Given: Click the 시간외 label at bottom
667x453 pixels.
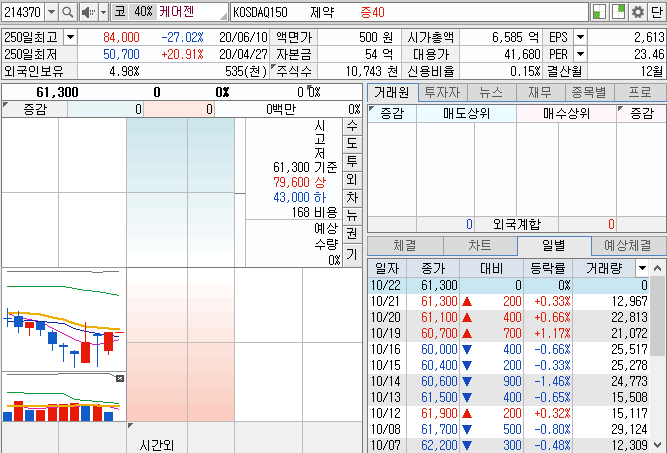Looking at the screenshot, I should point(157,445).
